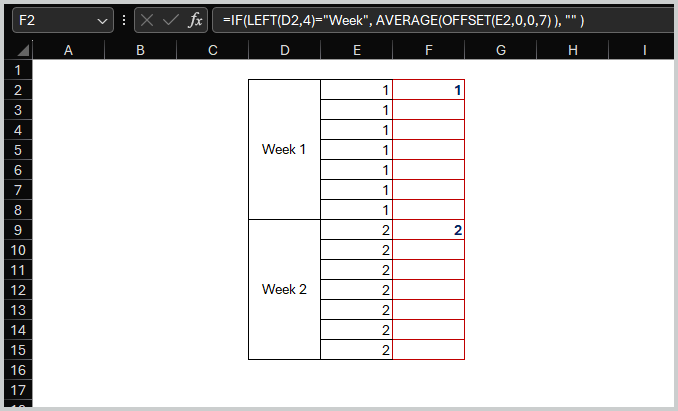Select column E header

(x=357, y=50)
